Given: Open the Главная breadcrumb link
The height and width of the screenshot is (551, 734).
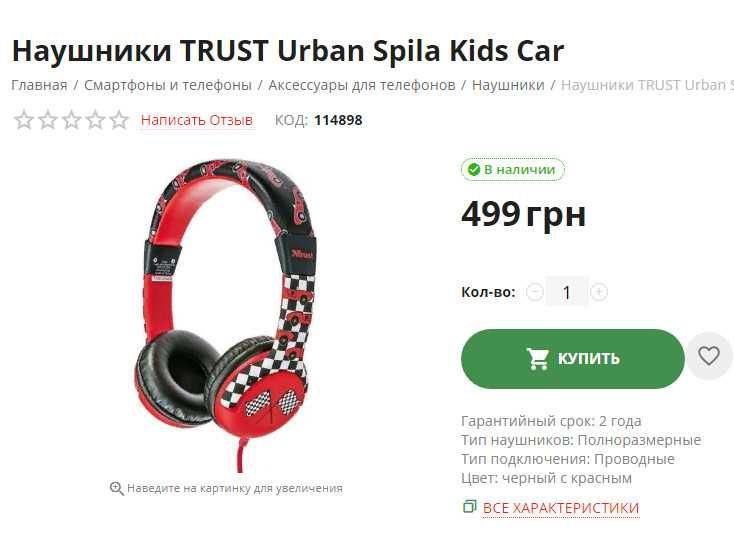Looking at the screenshot, I should tap(39, 85).
